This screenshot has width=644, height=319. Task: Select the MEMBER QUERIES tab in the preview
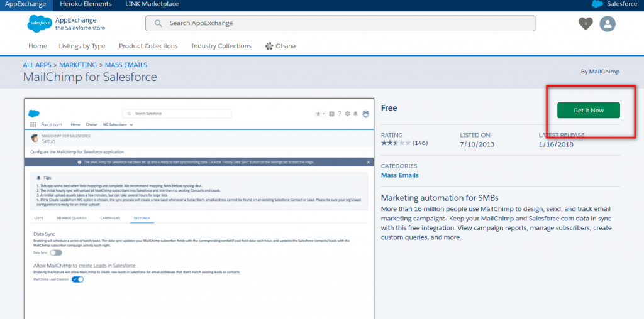[x=72, y=218]
